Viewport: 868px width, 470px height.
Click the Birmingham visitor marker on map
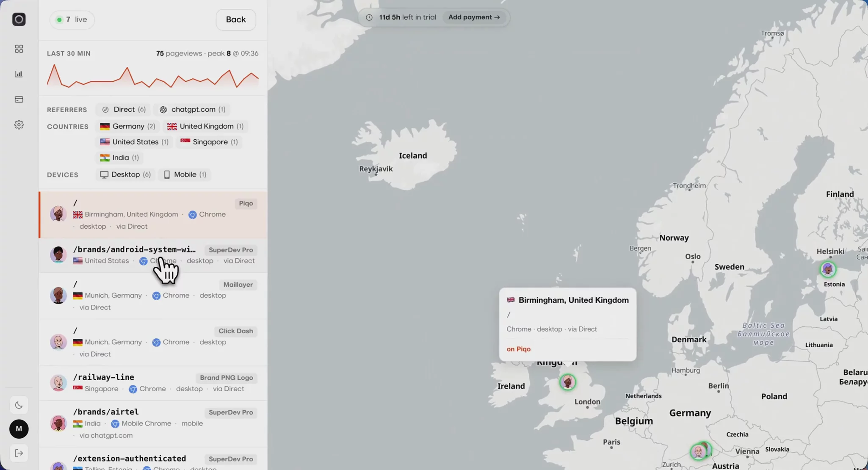coord(567,382)
